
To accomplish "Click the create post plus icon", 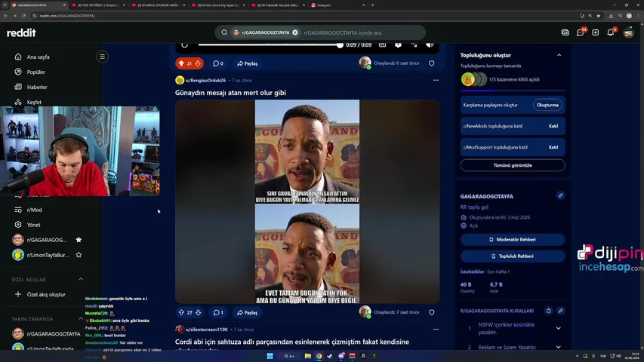I will tap(596, 32).
